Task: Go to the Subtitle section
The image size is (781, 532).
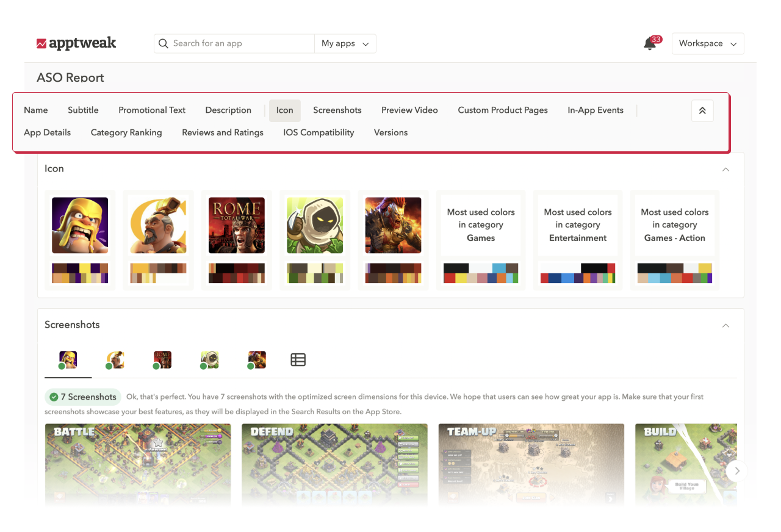Action: point(83,110)
